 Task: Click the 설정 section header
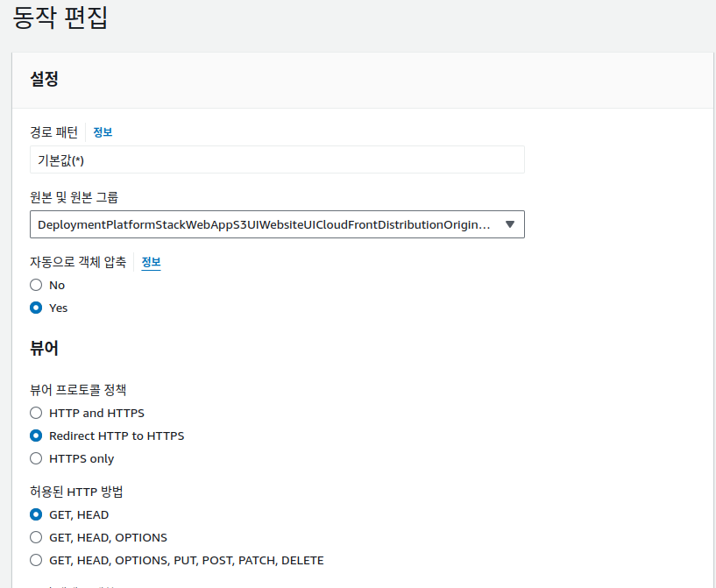pos(43,80)
